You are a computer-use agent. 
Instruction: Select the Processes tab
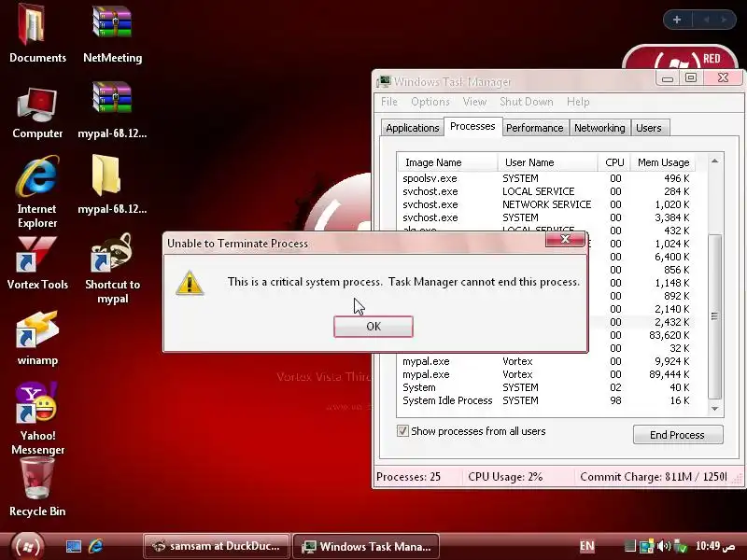coord(472,127)
